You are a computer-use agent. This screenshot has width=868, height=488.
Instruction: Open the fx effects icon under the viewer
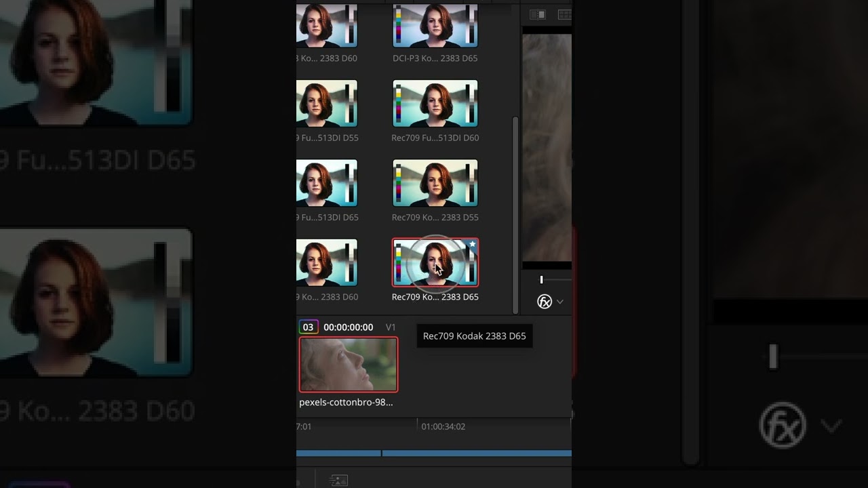(x=545, y=302)
